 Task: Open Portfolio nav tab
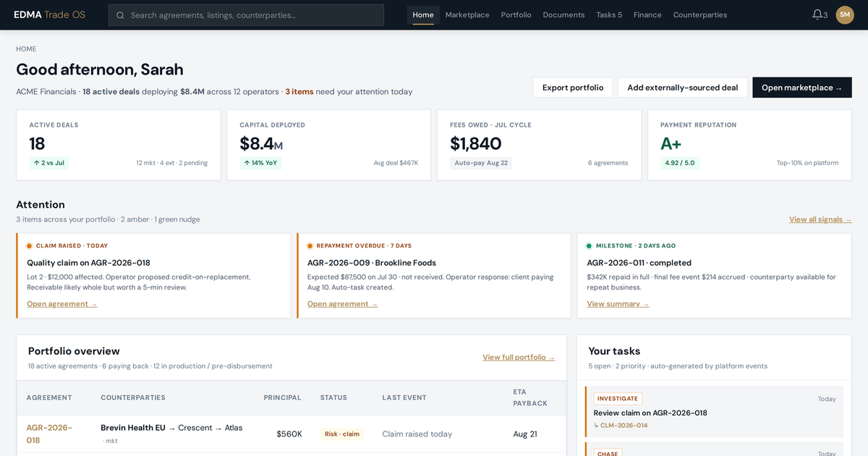[516, 15]
